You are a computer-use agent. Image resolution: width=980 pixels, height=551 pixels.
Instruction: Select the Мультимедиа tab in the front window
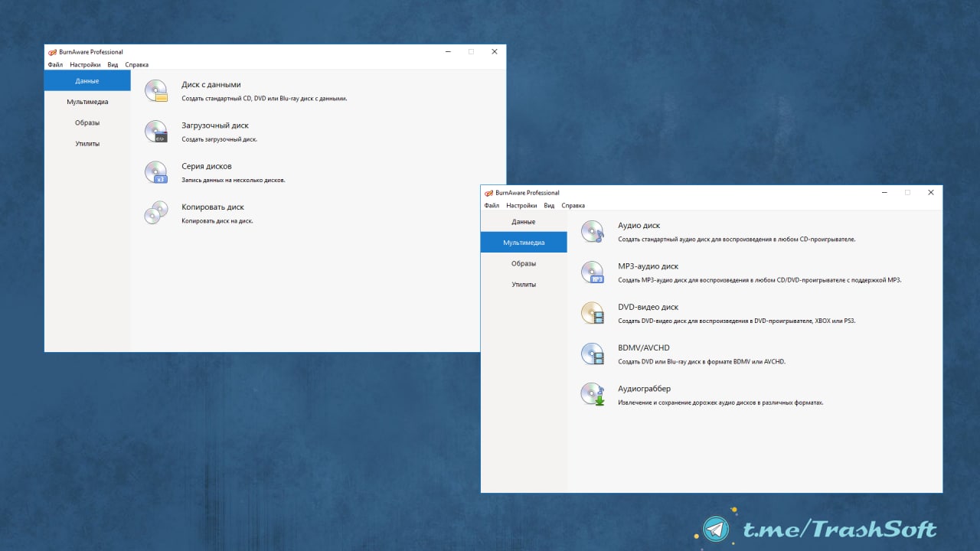524,243
